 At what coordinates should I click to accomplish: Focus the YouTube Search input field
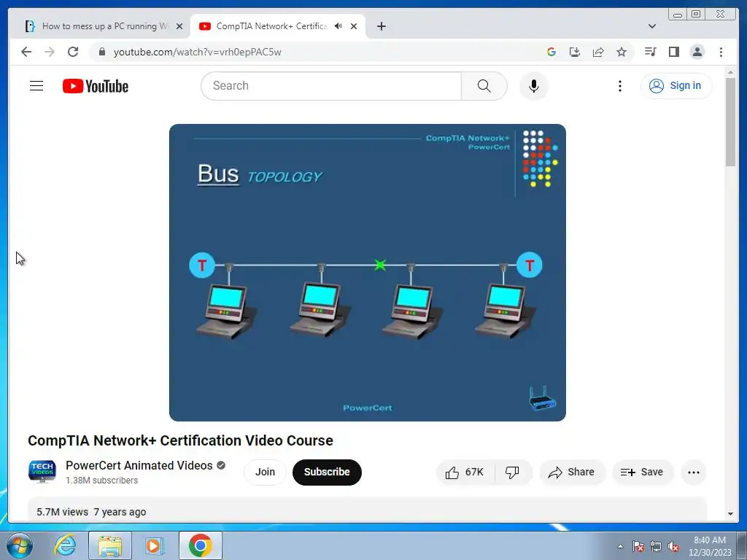(x=332, y=86)
